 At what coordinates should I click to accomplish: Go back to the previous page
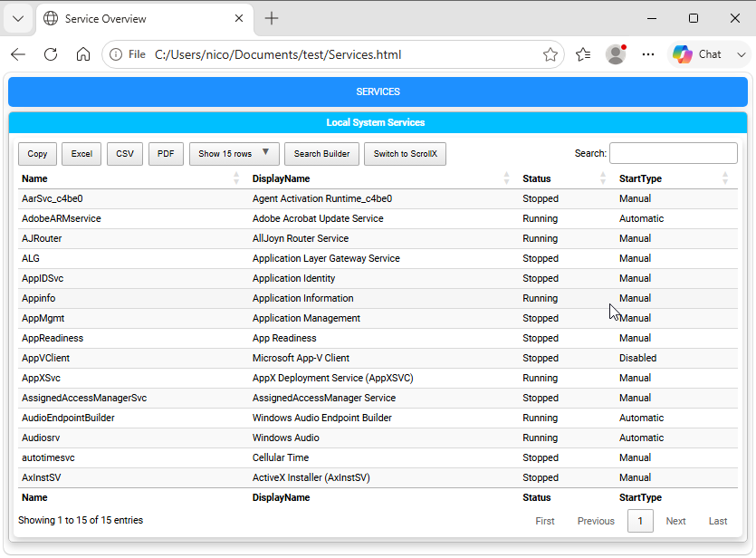coord(18,54)
